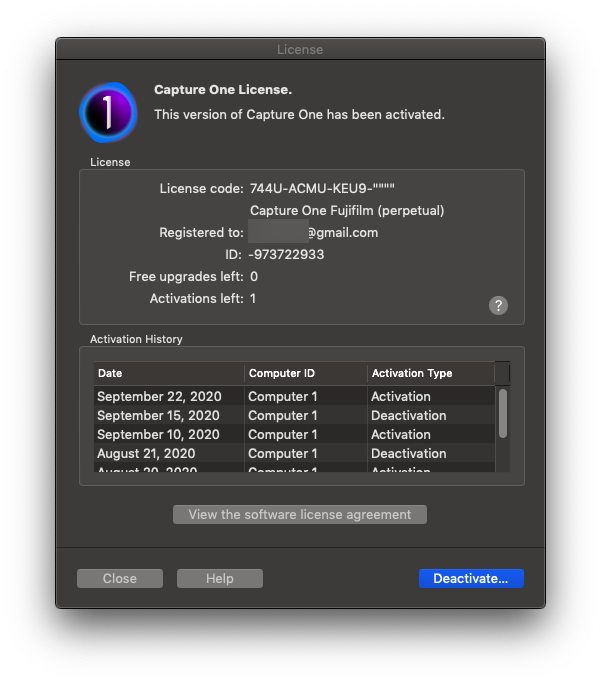This screenshot has height=682, width=601.
Task: Click the Capture One Fujifilm (perpetual) text
Action: 347,211
